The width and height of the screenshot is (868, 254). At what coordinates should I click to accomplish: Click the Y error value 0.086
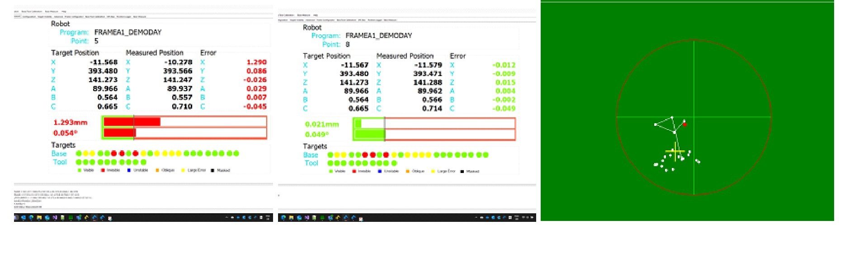click(x=257, y=71)
